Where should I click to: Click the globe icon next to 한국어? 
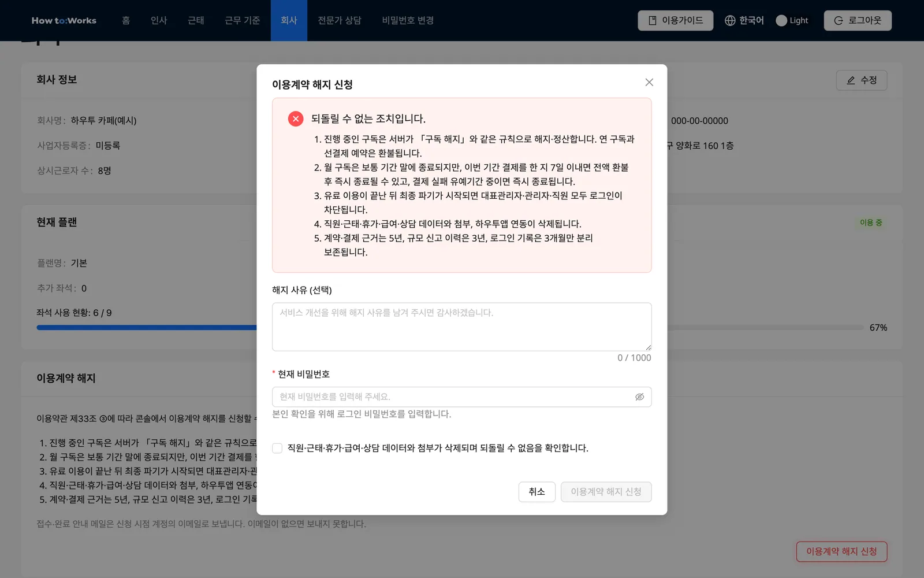click(730, 20)
